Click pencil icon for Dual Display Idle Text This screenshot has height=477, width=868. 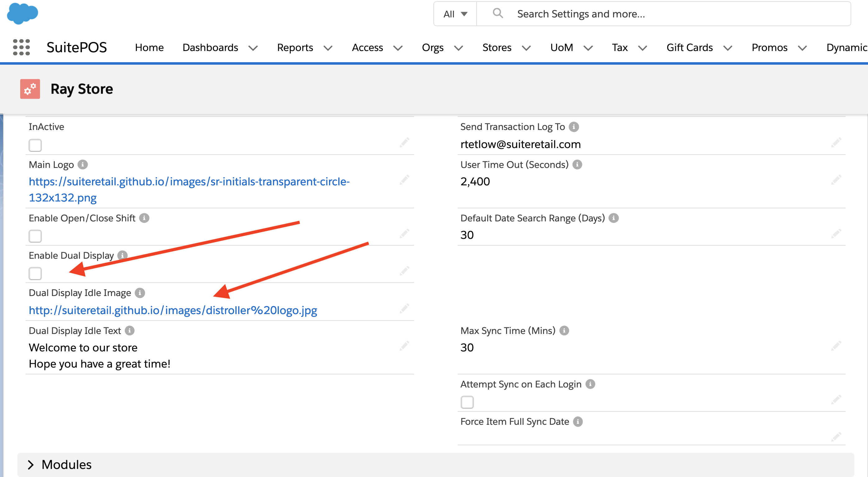(x=404, y=345)
